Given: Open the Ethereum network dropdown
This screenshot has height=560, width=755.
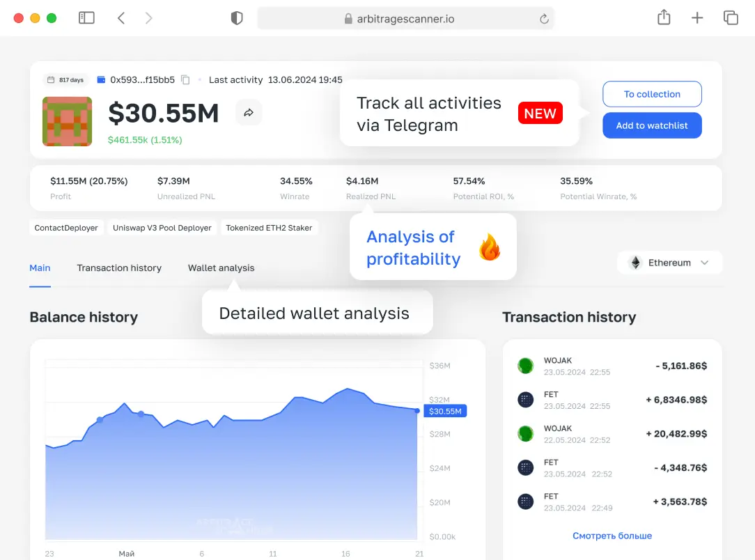Looking at the screenshot, I should [706, 263].
